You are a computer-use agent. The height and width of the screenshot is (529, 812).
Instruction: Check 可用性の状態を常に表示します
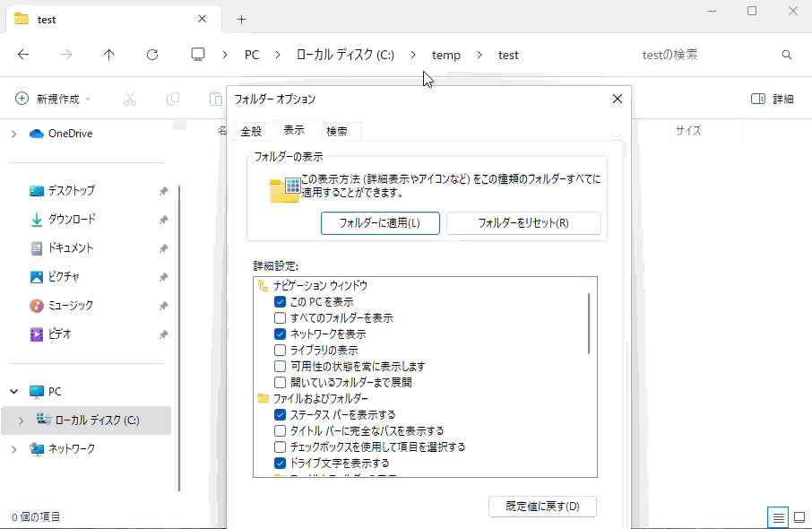click(x=281, y=367)
